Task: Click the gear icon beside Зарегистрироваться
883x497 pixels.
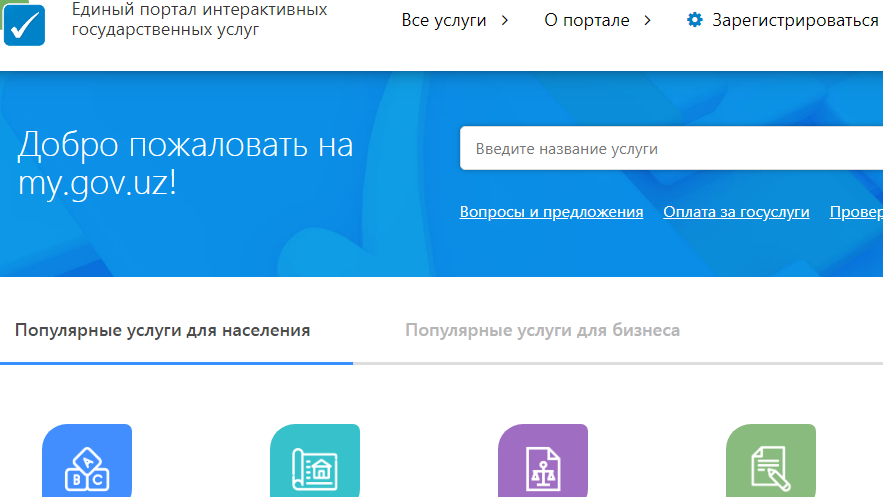Action: click(x=694, y=20)
